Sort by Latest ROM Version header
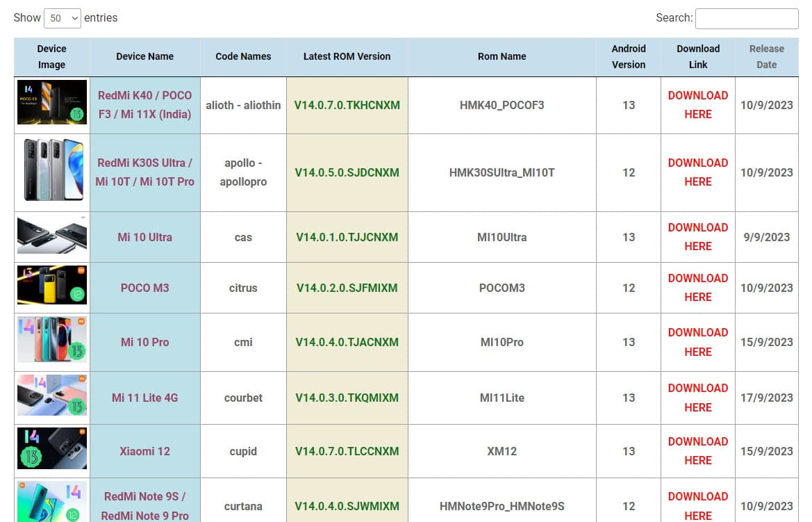 coord(347,56)
